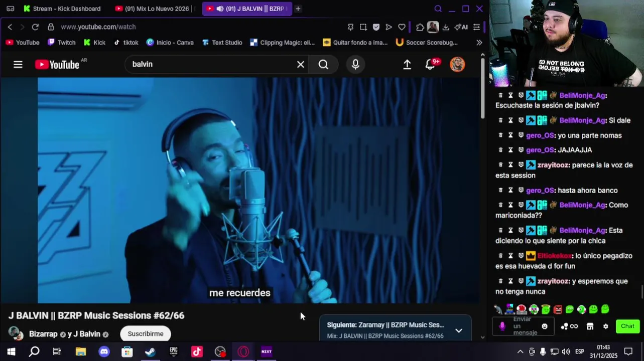Screen dimensions: 644x361
Task: Open the tiktok bookmark
Action: (125, 43)
